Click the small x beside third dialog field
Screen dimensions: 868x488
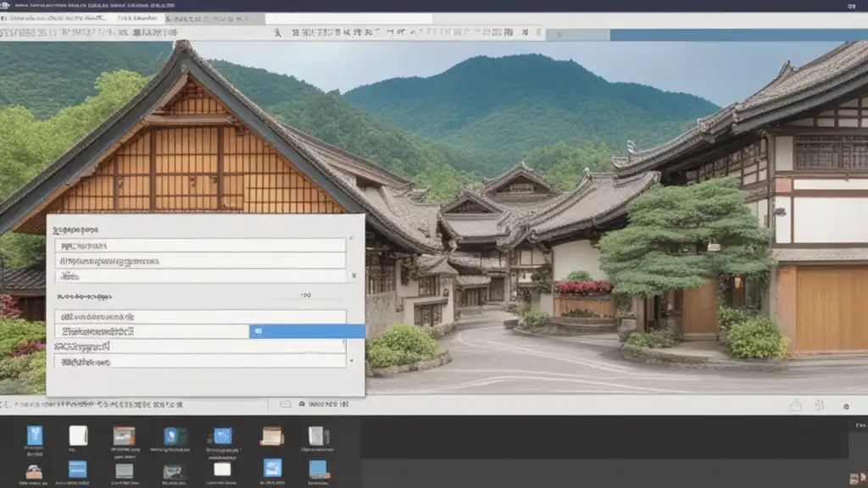point(353,276)
